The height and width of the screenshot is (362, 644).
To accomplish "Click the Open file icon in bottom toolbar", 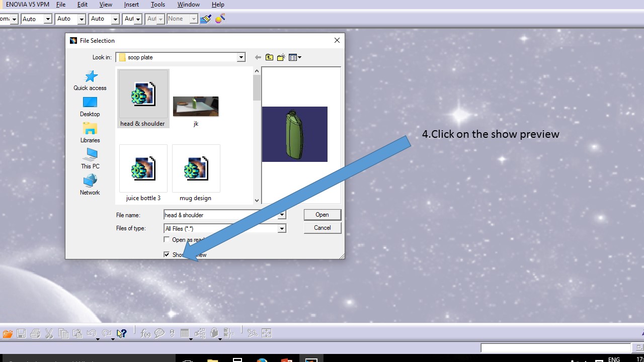I will tap(7, 333).
